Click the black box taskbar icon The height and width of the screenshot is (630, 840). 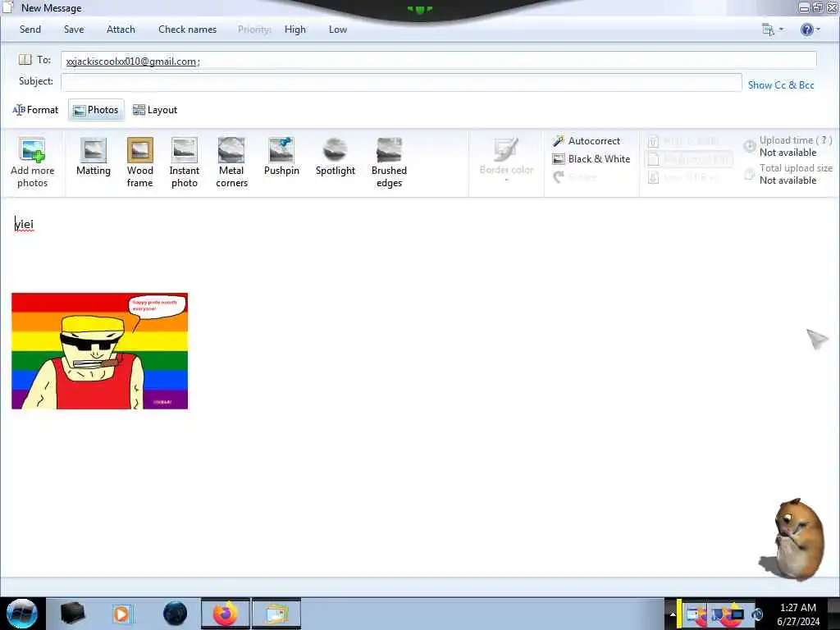coord(72,614)
